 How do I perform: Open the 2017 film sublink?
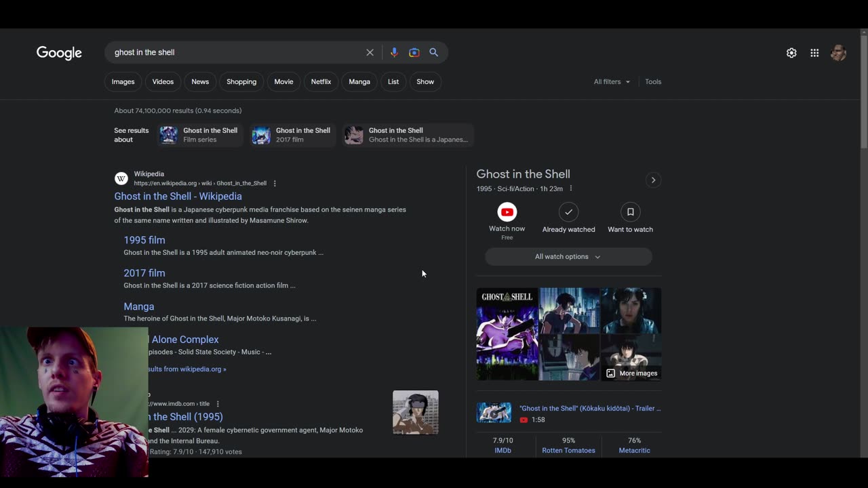click(144, 273)
